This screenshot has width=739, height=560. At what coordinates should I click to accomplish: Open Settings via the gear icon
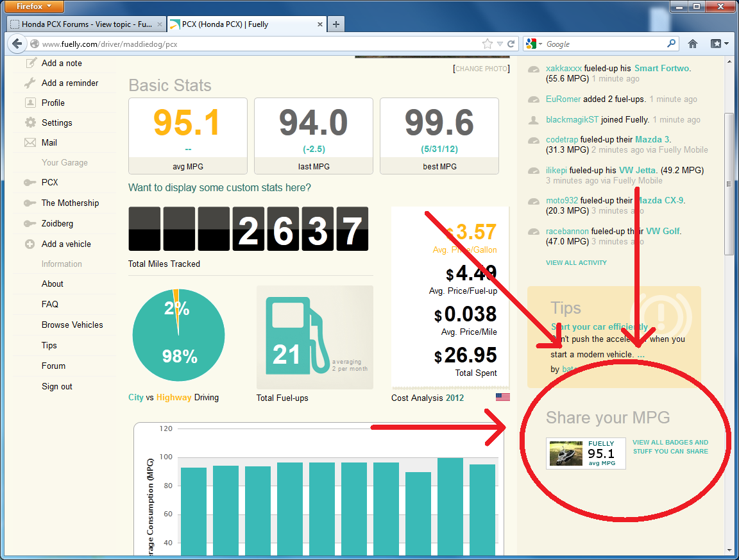(30, 123)
